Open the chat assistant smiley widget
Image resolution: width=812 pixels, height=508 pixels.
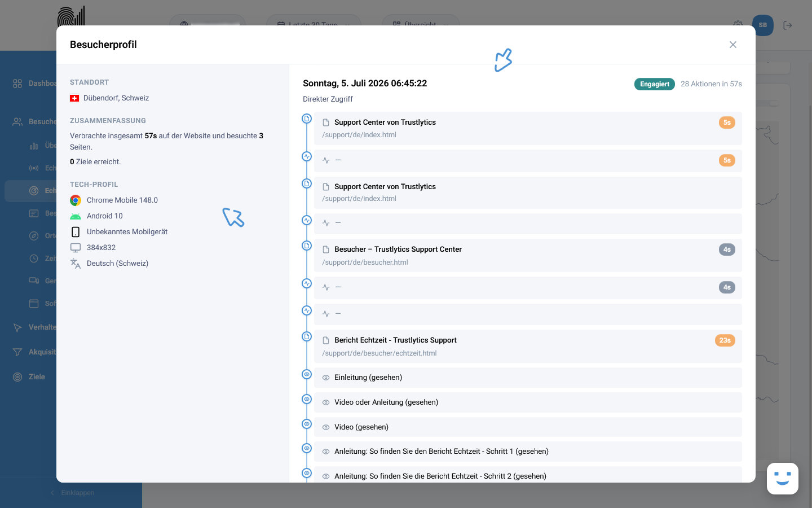[x=783, y=479]
